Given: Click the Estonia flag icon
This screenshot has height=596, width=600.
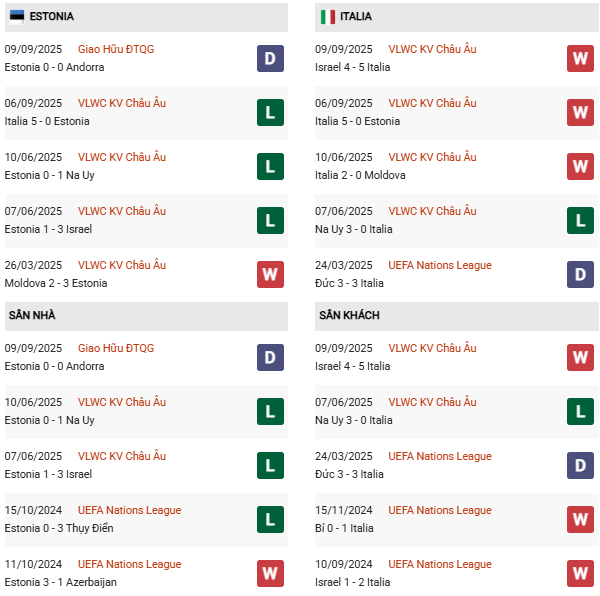Looking at the screenshot, I should click(x=17, y=17).
